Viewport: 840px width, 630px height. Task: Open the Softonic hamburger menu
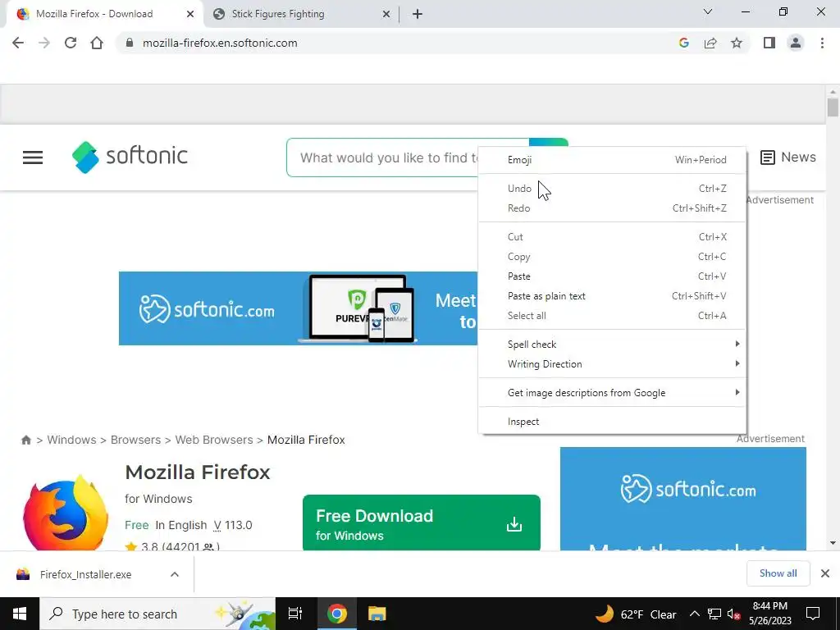coord(33,157)
